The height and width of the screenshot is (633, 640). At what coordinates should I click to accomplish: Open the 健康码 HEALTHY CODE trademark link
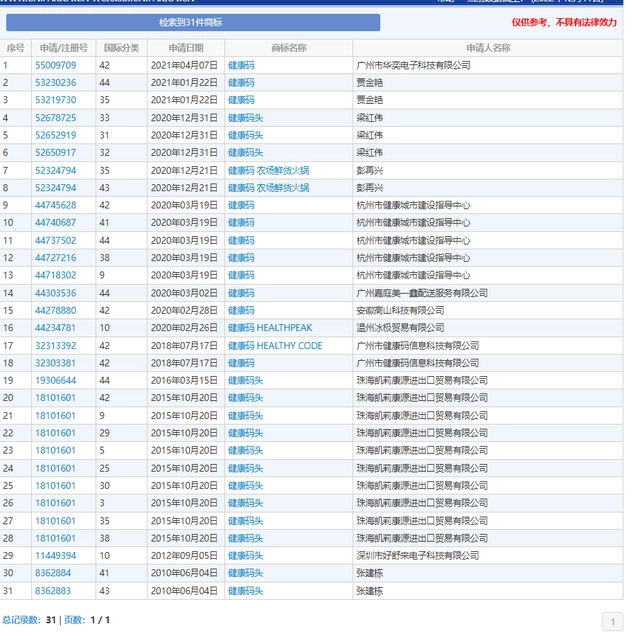tap(275, 346)
